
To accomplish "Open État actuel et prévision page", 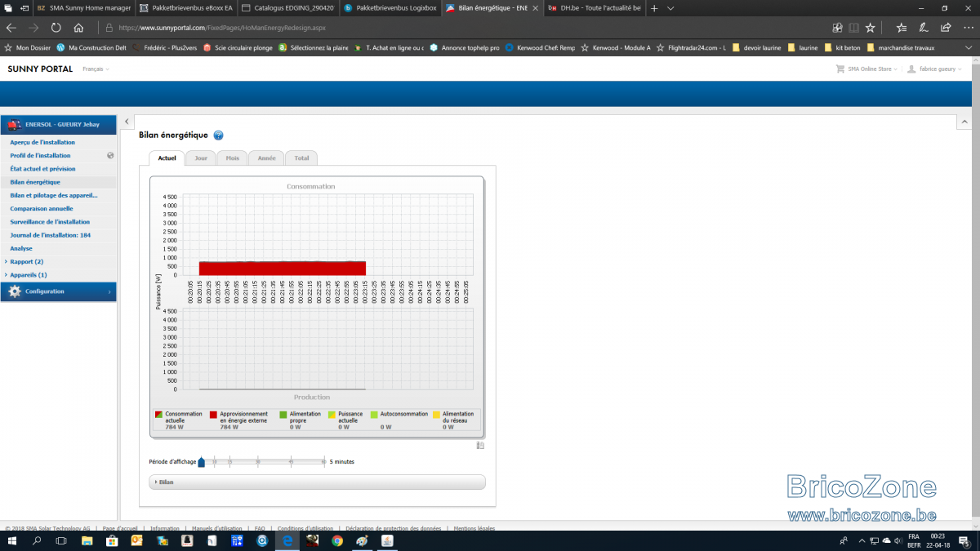I will click(42, 168).
